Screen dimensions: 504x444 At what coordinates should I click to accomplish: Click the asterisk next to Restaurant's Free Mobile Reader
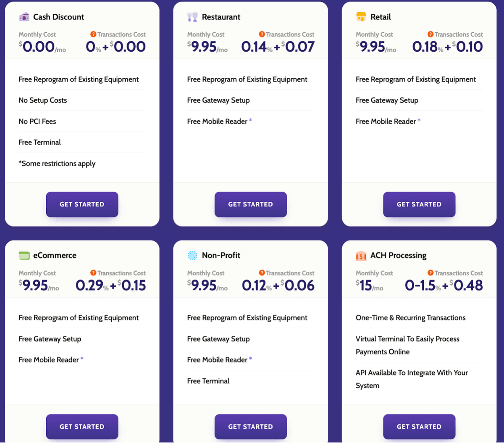[x=251, y=120]
